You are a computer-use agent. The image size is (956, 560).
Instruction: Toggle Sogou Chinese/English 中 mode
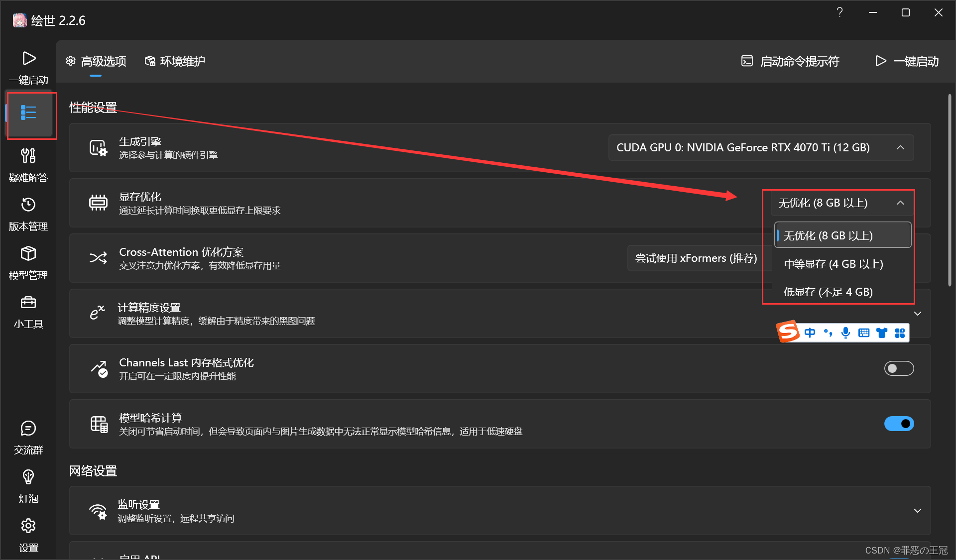(x=810, y=333)
